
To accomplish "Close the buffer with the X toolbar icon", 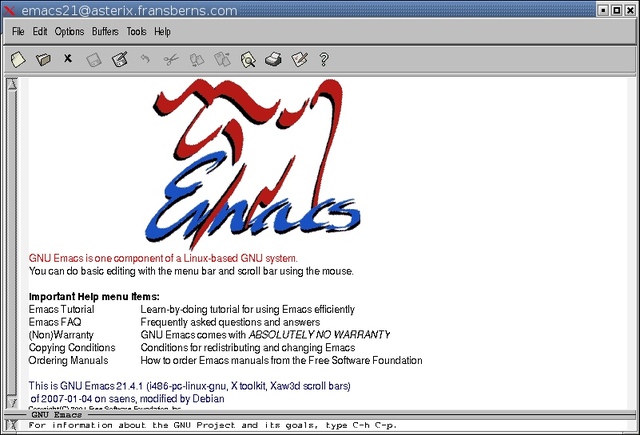I will (68, 59).
